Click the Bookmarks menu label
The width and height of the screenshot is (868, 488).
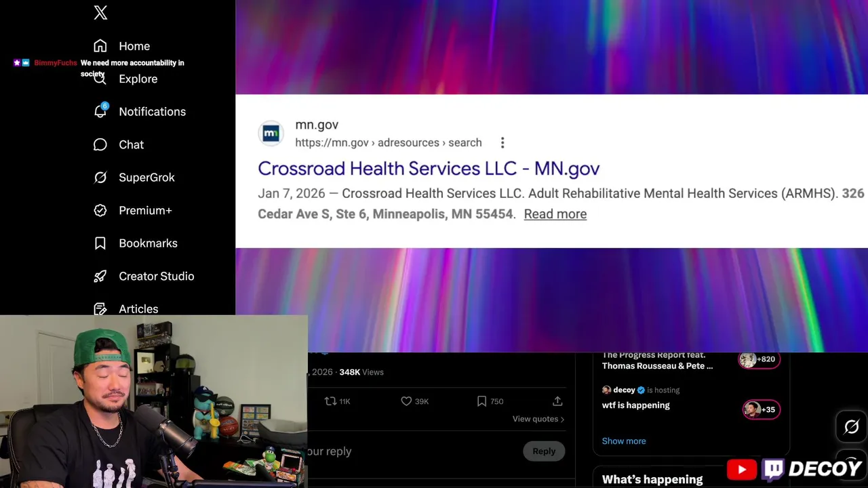click(x=149, y=243)
